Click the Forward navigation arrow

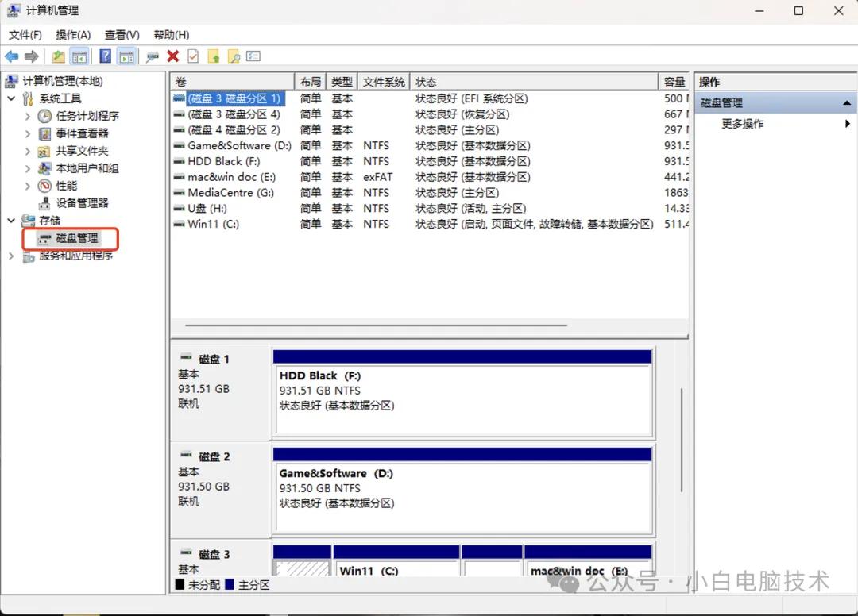click(31, 56)
